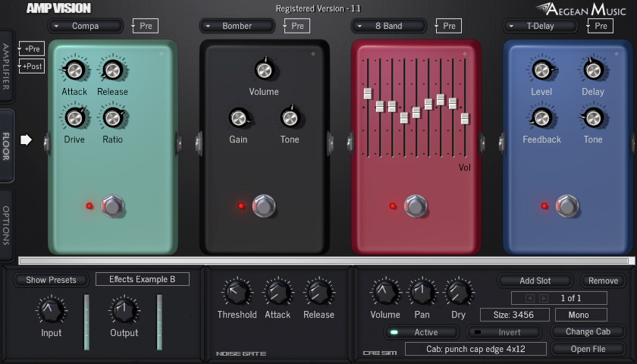The image size is (637, 364).
Task: Click the Bomber pedal Gain knob
Action: pos(238,118)
